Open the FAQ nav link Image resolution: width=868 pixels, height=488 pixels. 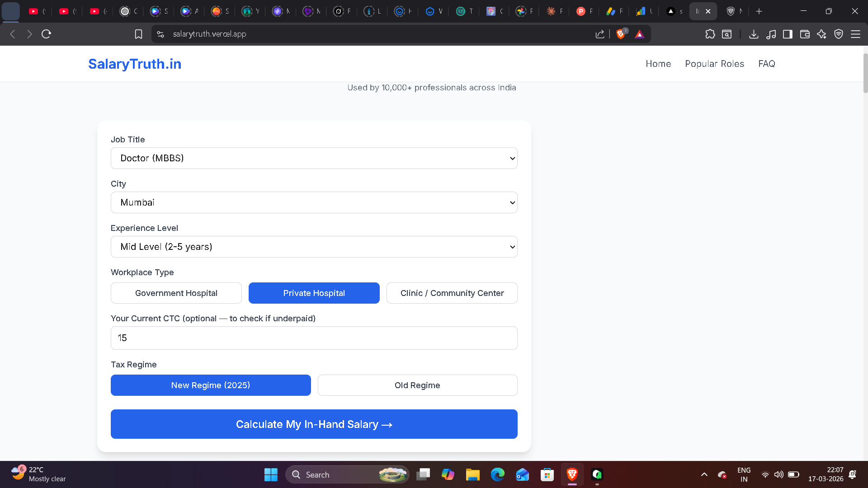[766, 64]
